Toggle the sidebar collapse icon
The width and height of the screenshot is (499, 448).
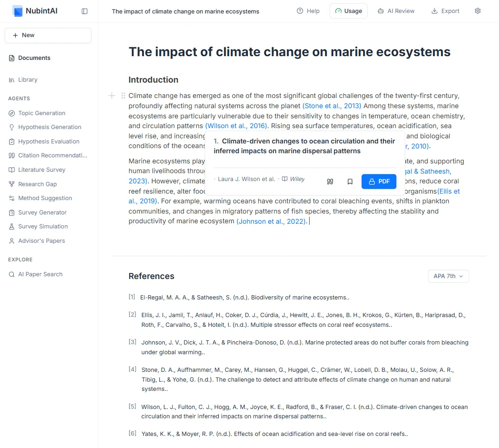[84, 11]
